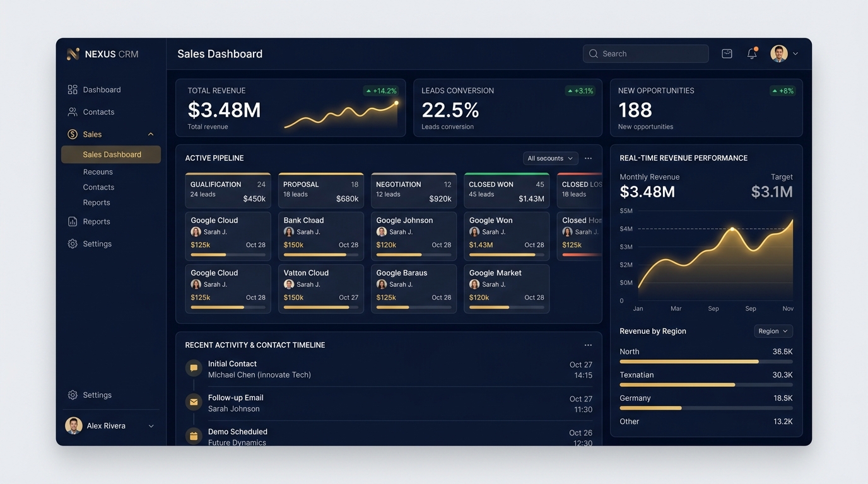Viewport: 868px width, 484px height.
Task: Click the Dashboard grid icon
Action: 73,89
